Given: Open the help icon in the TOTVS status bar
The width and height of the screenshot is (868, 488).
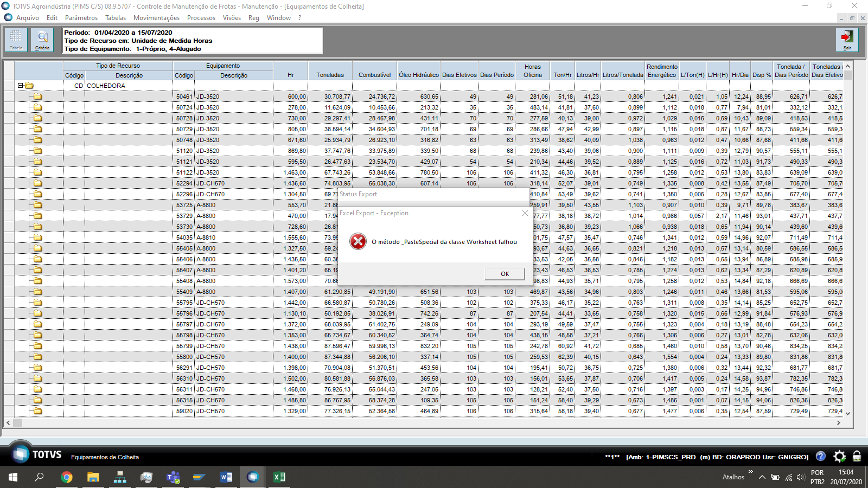Looking at the screenshot, I should (821, 457).
